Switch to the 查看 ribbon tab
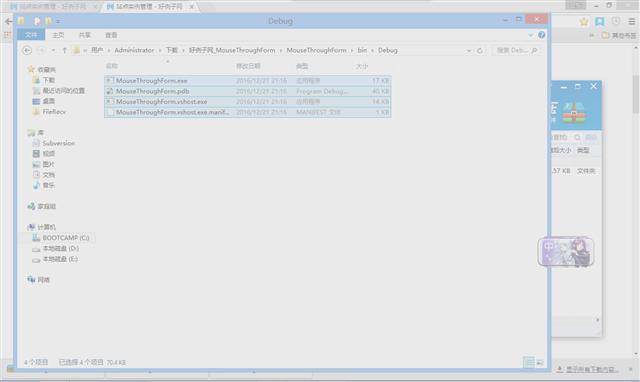The image size is (640, 382). point(111,35)
